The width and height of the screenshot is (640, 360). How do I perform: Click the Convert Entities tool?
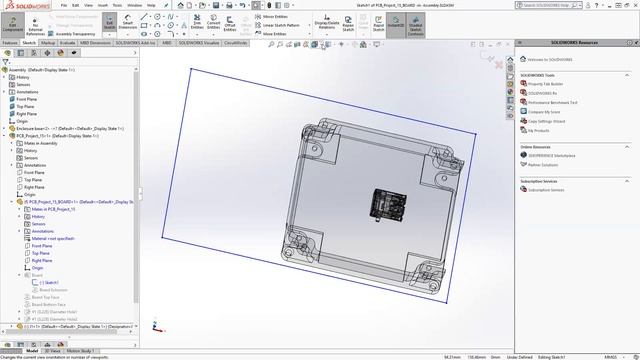click(x=213, y=22)
